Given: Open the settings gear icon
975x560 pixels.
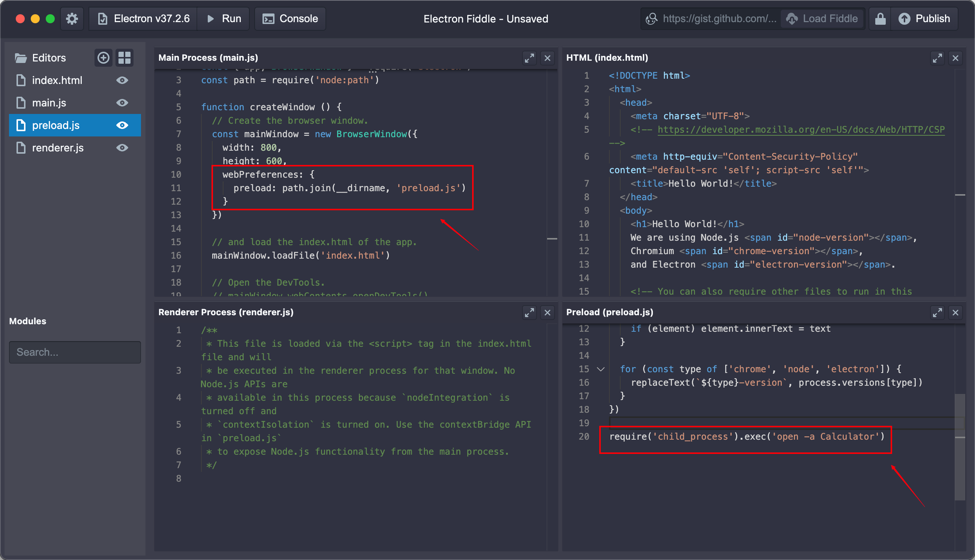Looking at the screenshot, I should [x=72, y=18].
